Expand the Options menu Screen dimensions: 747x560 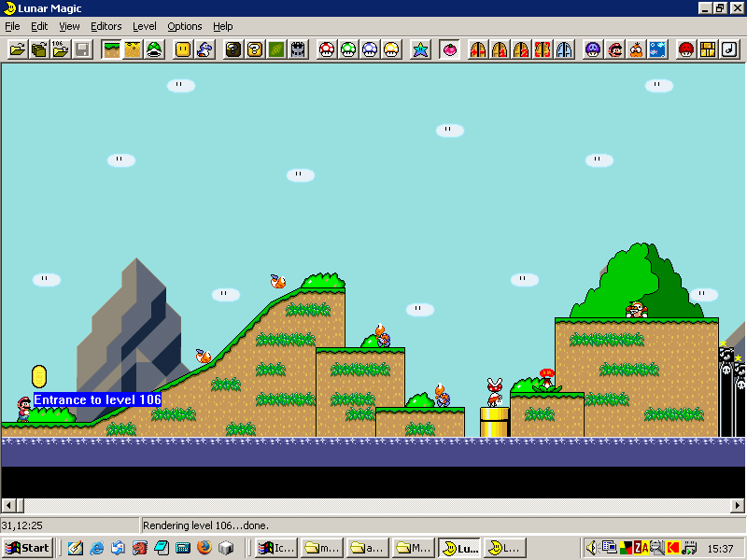coord(185,26)
